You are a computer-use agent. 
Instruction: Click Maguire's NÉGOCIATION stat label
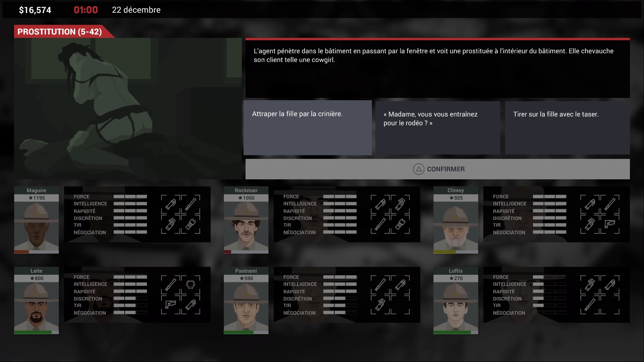tap(90, 232)
